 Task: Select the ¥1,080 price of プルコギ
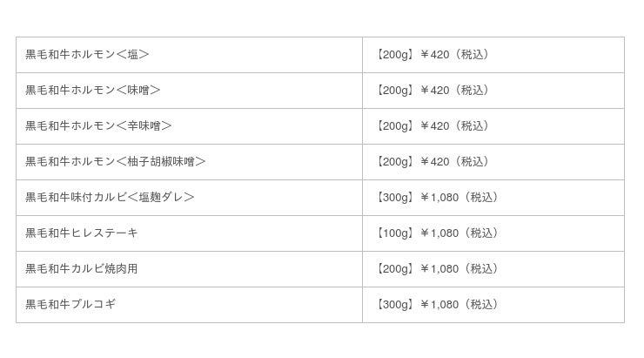[439, 305]
